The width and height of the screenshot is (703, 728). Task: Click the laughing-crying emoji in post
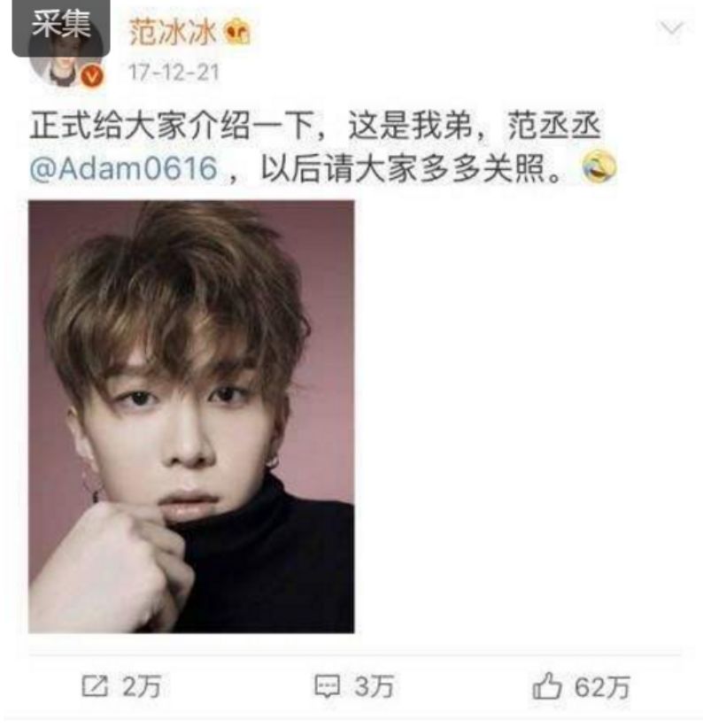[x=599, y=167]
